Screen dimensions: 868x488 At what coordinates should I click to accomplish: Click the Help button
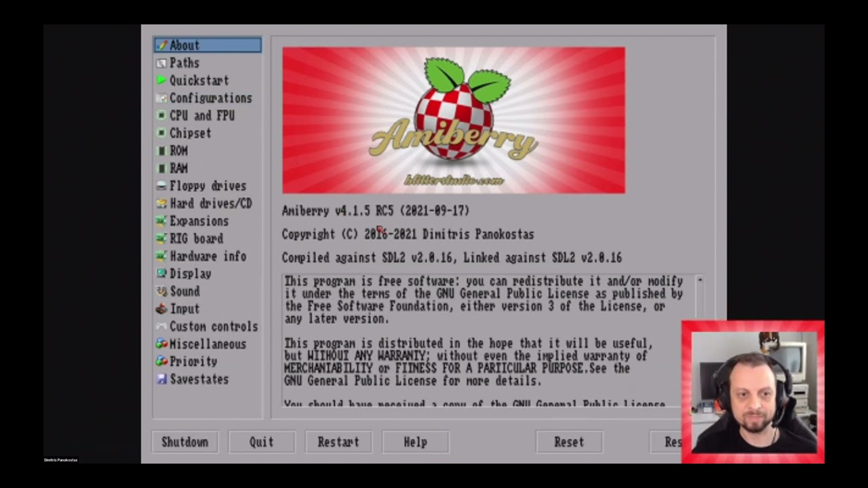(415, 442)
